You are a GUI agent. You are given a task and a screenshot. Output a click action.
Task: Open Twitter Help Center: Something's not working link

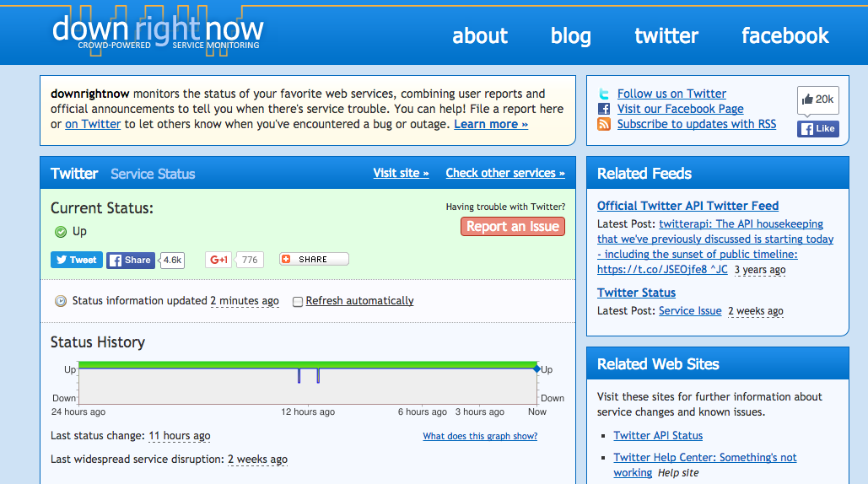click(x=704, y=465)
